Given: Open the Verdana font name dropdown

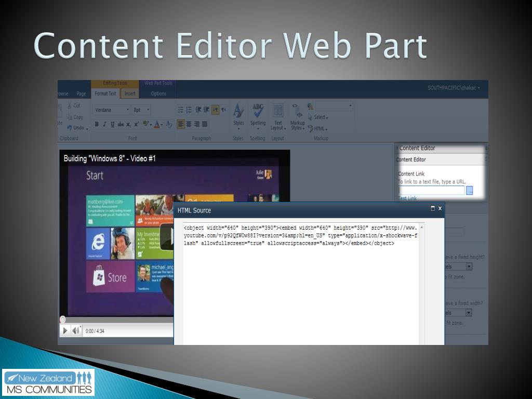Looking at the screenshot, I should (x=111, y=110).
